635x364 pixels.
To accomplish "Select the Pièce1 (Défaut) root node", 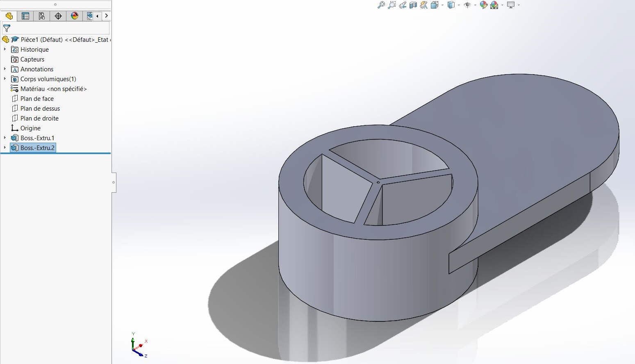I will click(x=65, y=40).
